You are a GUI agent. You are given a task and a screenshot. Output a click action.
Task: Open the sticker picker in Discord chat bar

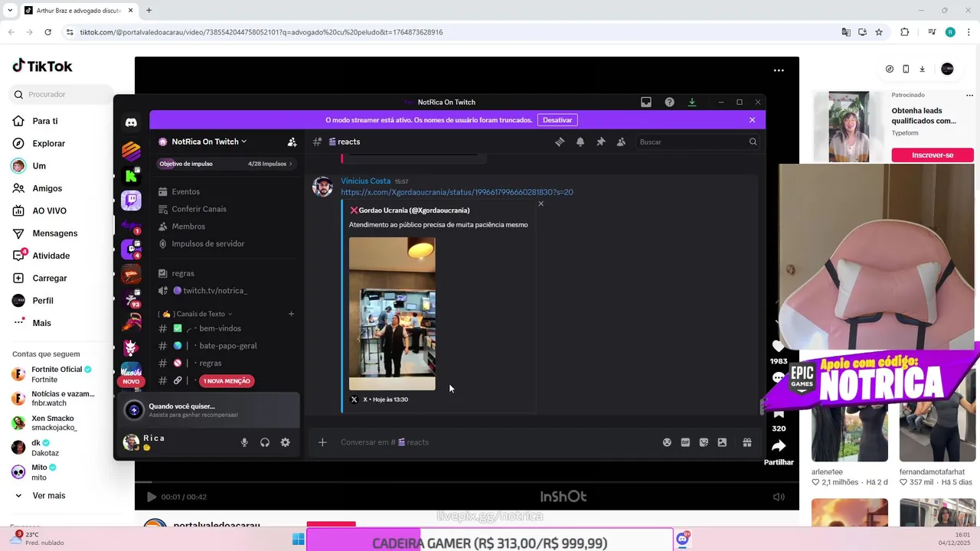[x=704, y=442]
